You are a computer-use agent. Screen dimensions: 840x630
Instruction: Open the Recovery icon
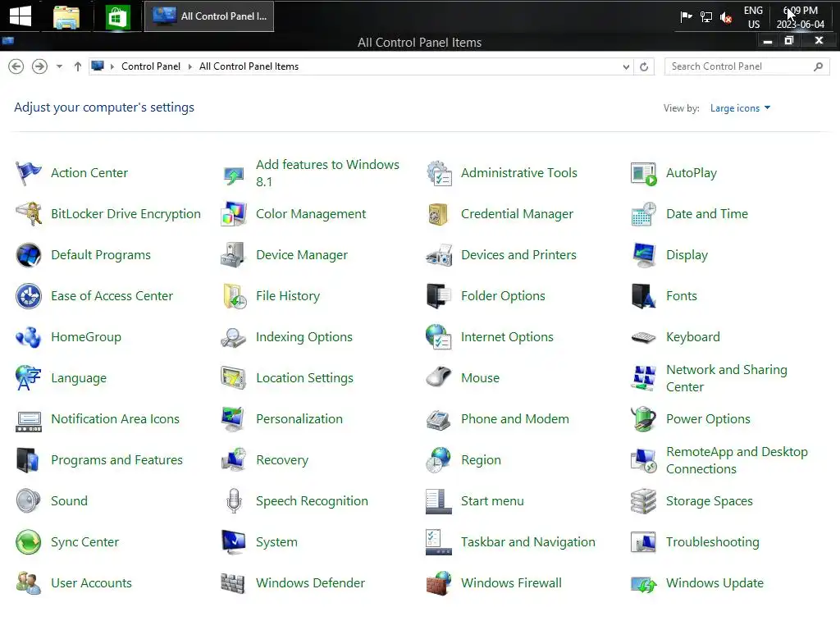234,460
